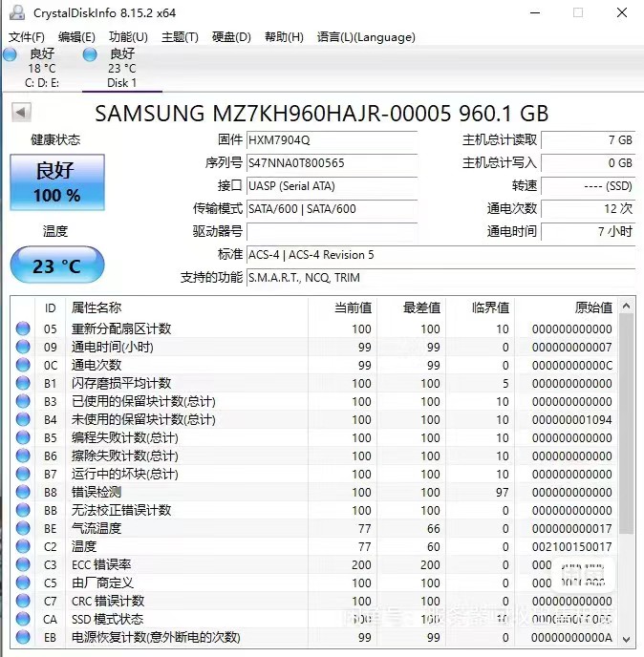Click the ID column header
Image resolution: width=644 pixels, height=657 pixels.
pyautogui.click(x=50, y=308)
